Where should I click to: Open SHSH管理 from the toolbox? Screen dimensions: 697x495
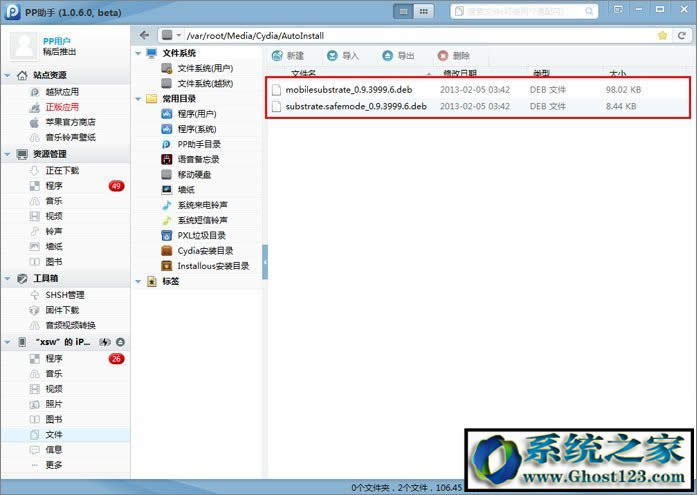(x=64, y=295)
